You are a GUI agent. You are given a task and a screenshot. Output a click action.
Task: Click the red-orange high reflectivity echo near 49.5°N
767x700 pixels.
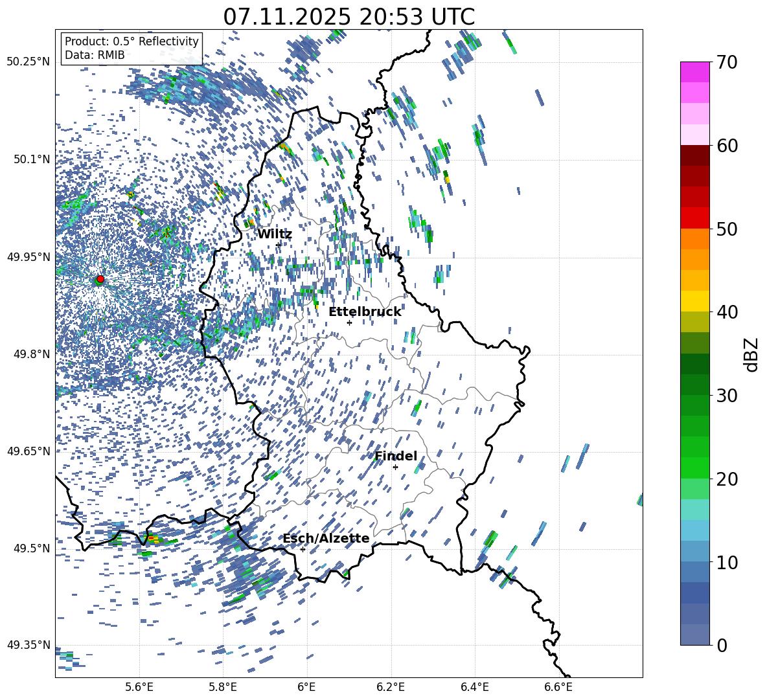(151, 538)
